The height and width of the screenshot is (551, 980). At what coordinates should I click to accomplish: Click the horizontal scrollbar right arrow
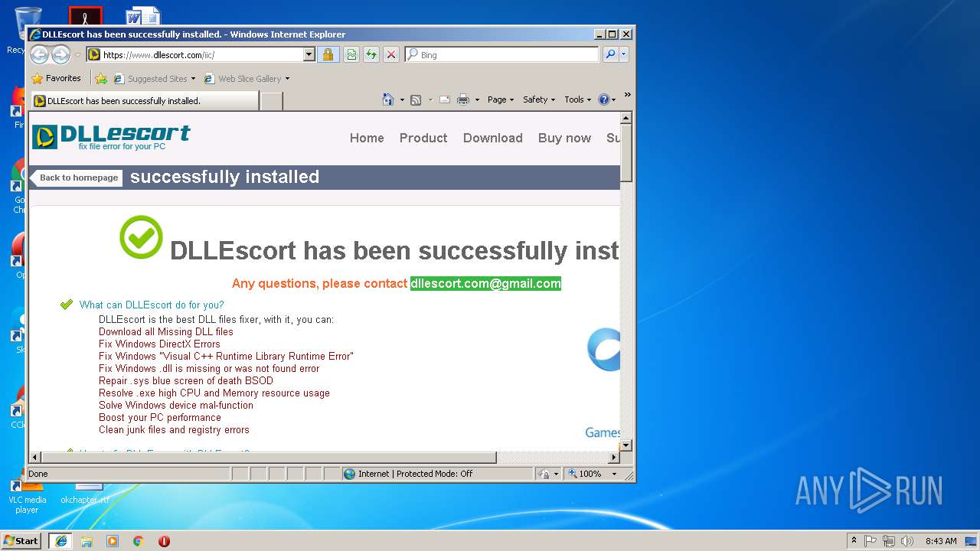pos(613,458)
